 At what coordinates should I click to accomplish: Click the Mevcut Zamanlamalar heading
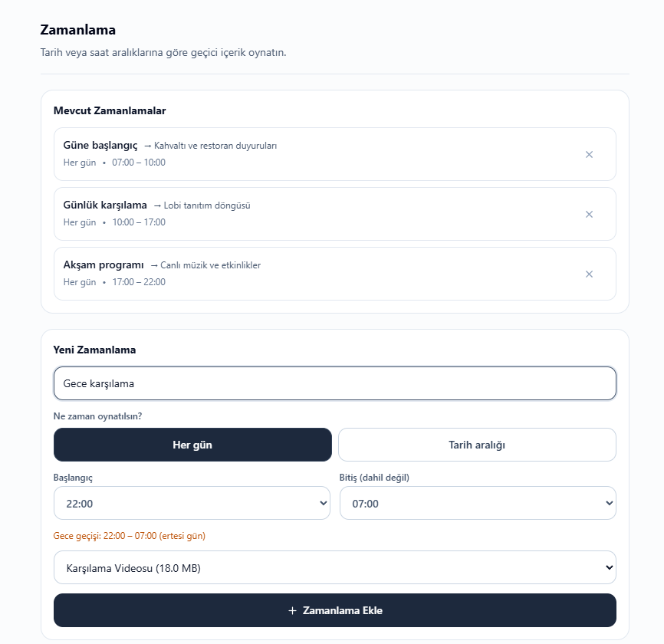[110, 110]
